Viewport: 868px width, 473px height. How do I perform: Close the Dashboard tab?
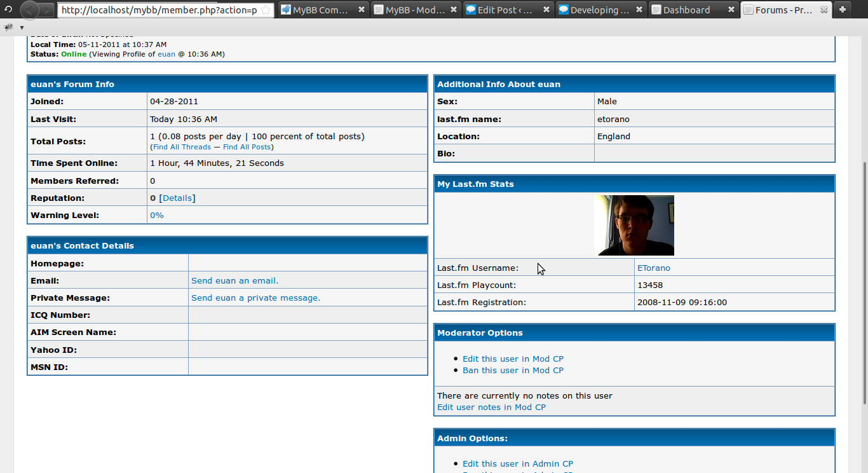tap(731, 10)
